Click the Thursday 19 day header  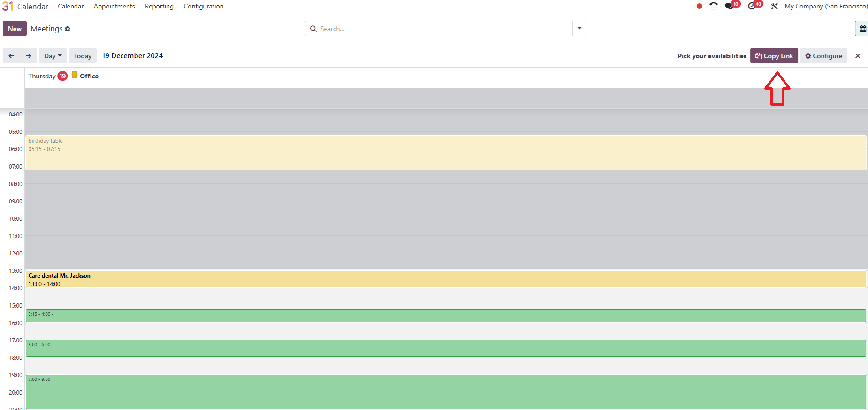pyautogui.click(x=47, y=76)
